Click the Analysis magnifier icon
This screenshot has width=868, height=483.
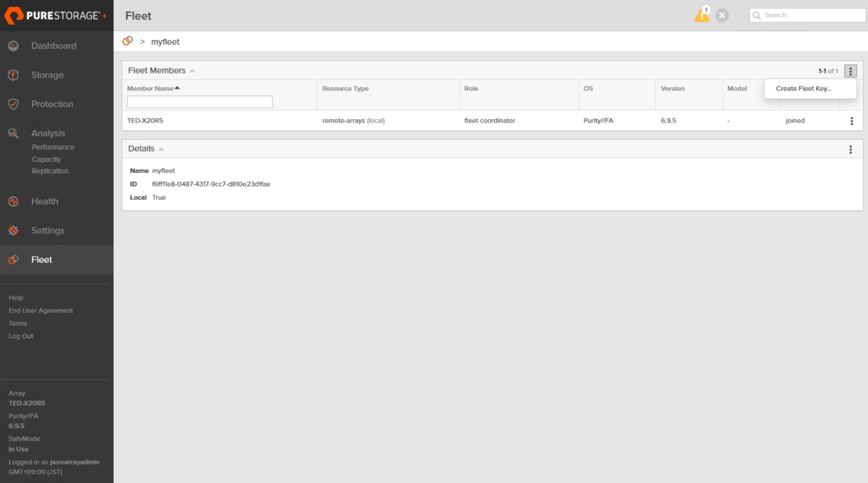(13, 133)
